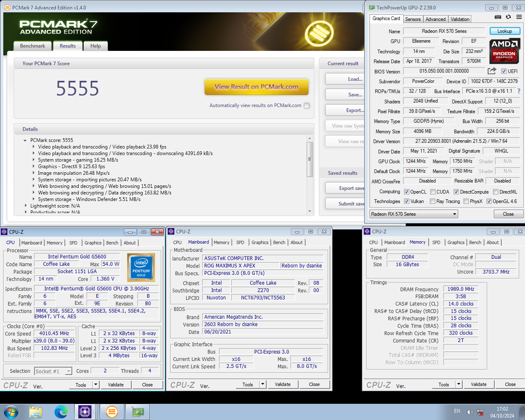Click the Details scrollbar down arrow
525x420 pixels.
coord(310,212)
